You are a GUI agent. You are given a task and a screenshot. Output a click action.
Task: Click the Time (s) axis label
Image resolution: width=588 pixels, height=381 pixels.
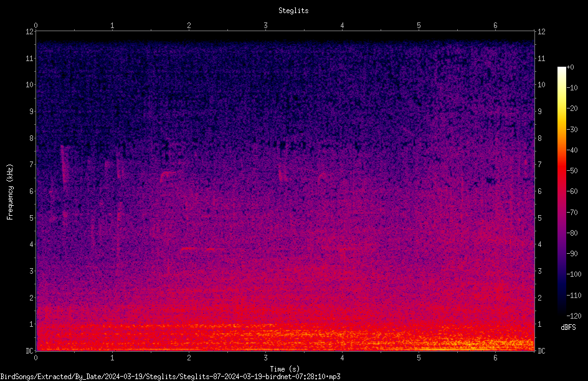pos(285,369)
